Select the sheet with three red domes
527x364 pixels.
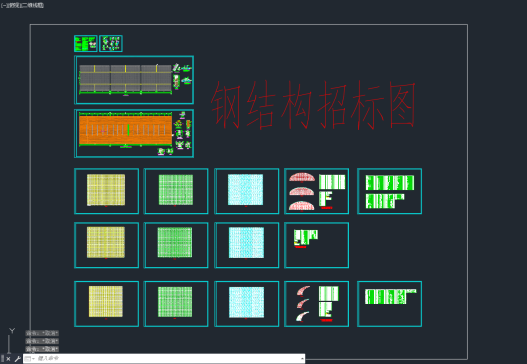tap(317, 191)
